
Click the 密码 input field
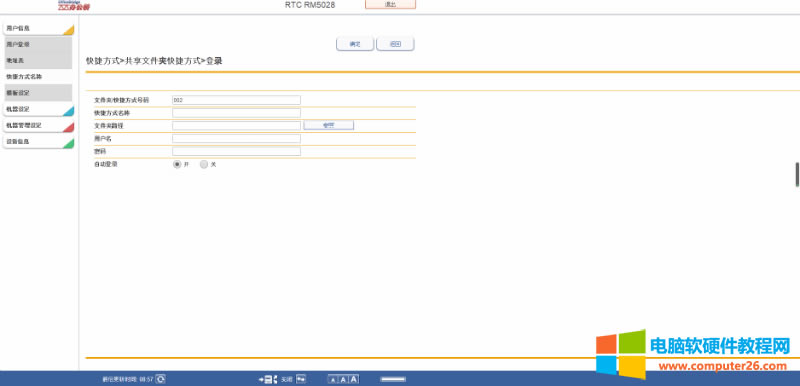[x=236, y=151]
